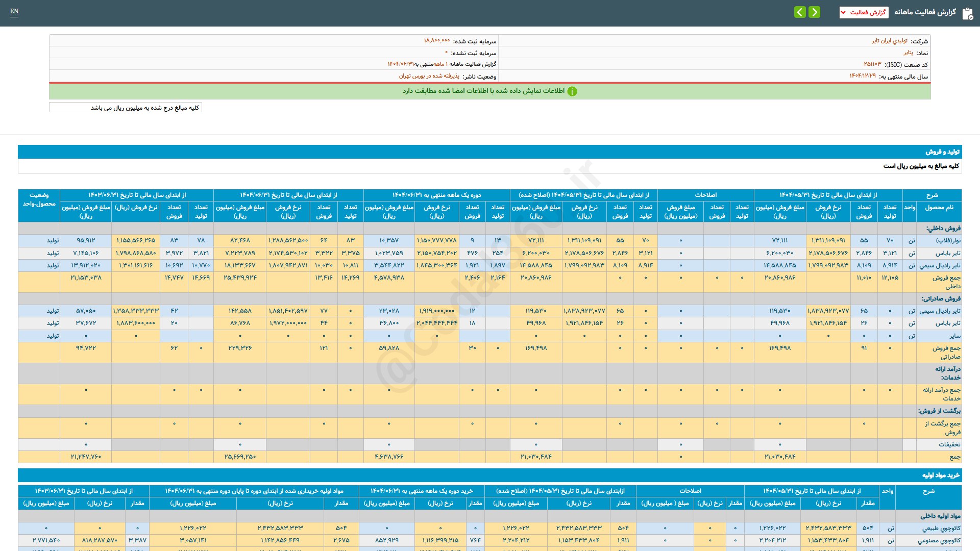Open the گزارش فعالیت dropdown
The height and width of the screenshot is (551, 980).
tap(864, 12)
